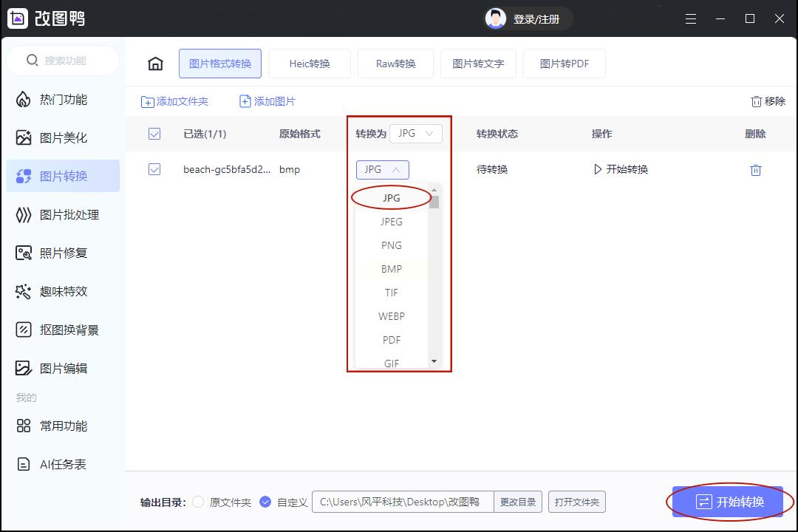This screenshot has height=532, width=798.
Task: Click the 添加文件夹 folder-plus icon
Action: pyautogui.click(x=147, y=102)
